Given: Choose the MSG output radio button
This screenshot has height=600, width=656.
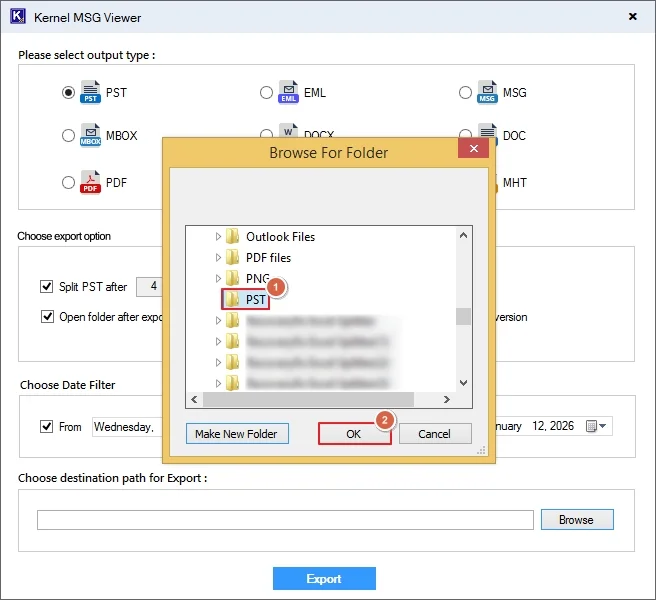Looking at the screenshot, I should (465, 93).
